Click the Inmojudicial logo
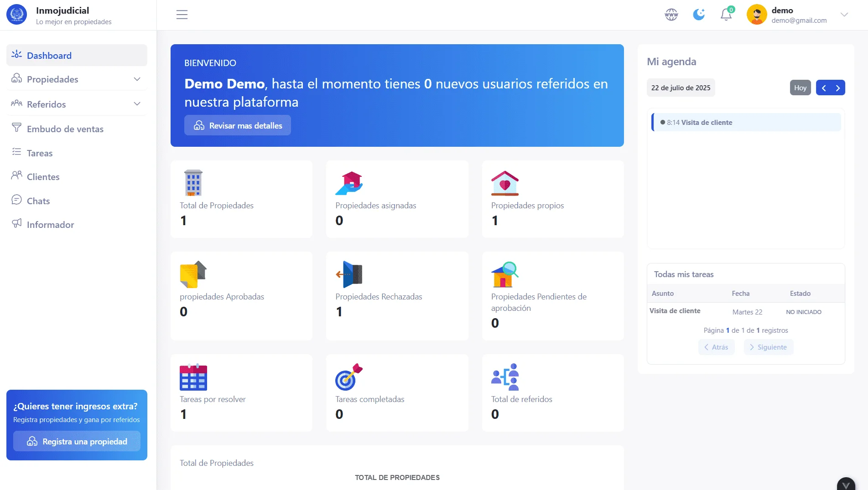Screen dimensions: 868x490 pyautogui.click(x=17, y=15)
